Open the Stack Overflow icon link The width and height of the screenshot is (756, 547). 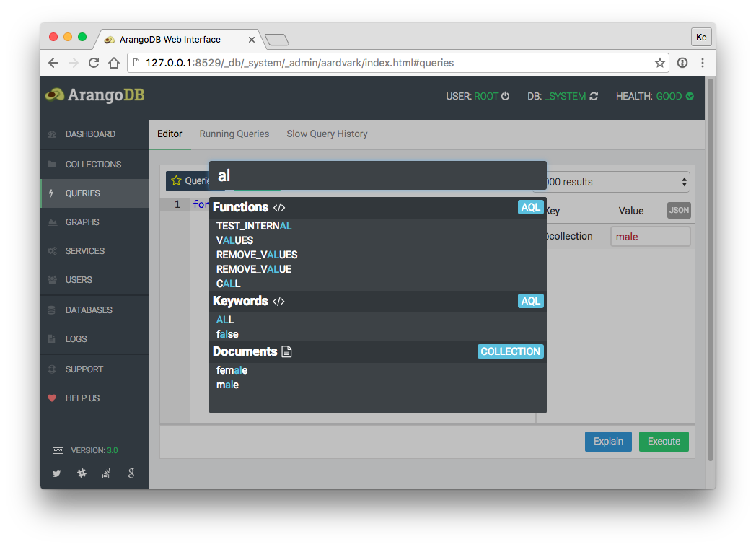point(106,473)
